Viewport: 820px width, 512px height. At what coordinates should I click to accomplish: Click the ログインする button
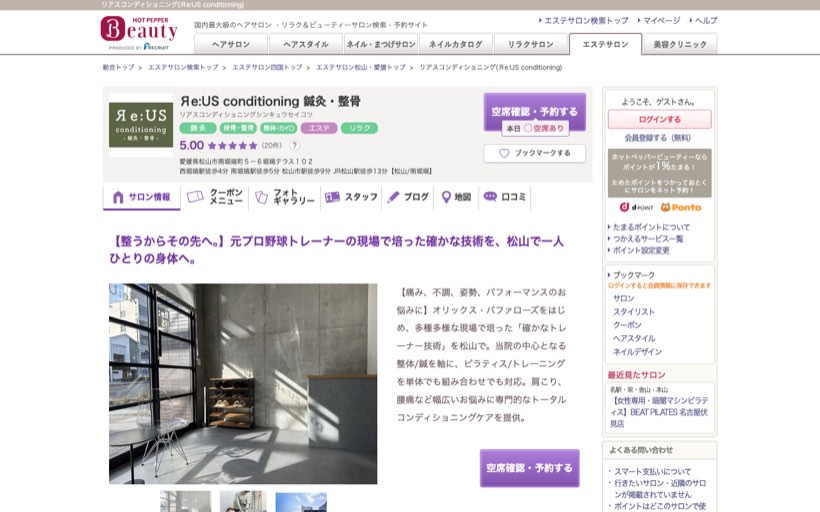(659, 119)
